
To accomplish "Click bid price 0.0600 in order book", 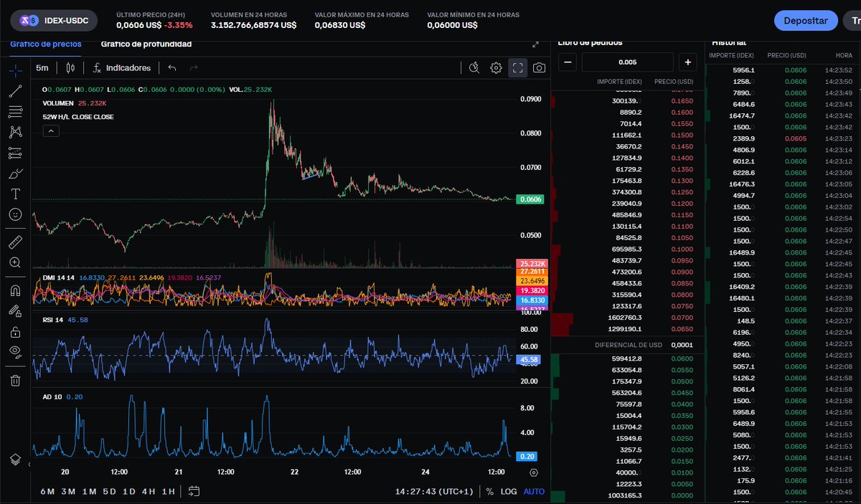I will pyautogui.click(x=682, y=358).
